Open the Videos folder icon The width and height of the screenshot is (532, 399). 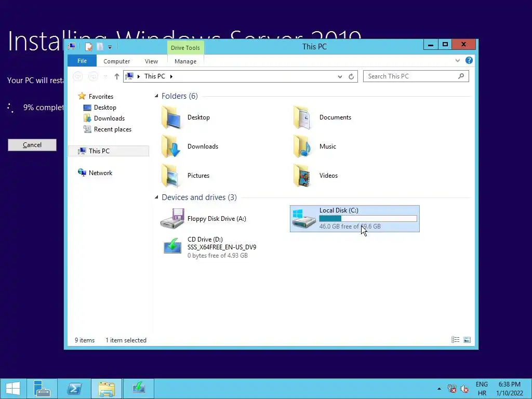tap(303, 176)
